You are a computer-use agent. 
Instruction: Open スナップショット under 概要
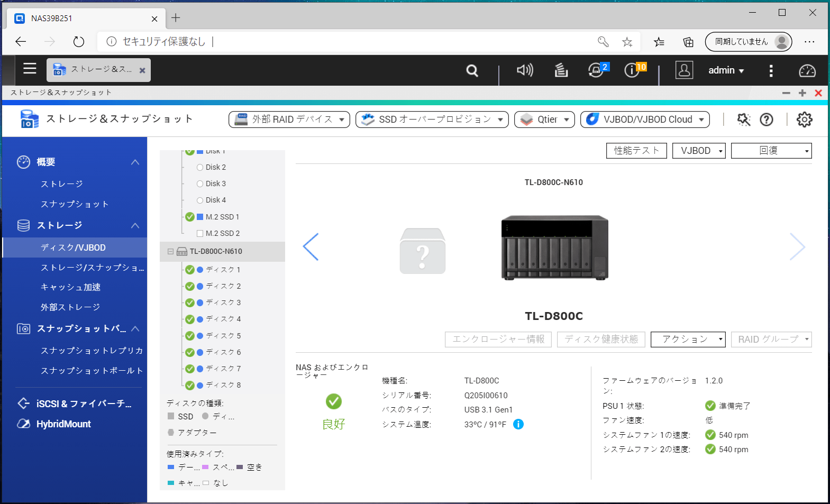pyautogui.click(x=75, y=204)
